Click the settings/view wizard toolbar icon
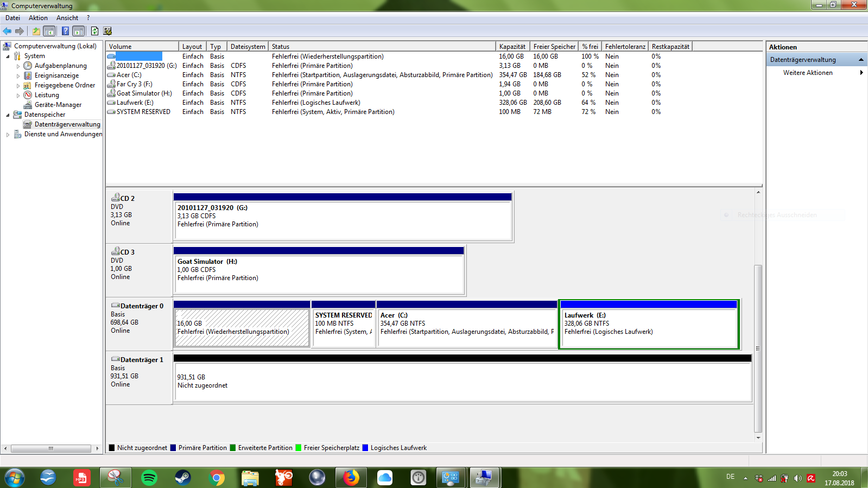 point(107,31)
